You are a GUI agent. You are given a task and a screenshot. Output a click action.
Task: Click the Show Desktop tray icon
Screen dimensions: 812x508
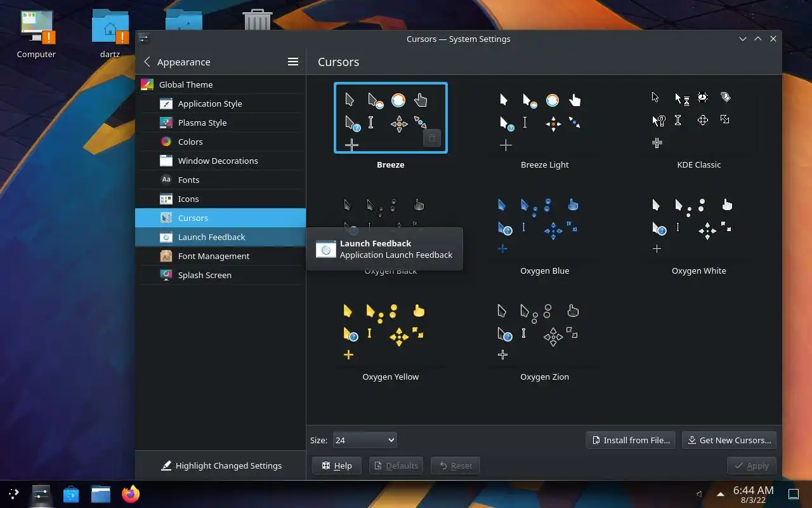(x=793, y=494)
